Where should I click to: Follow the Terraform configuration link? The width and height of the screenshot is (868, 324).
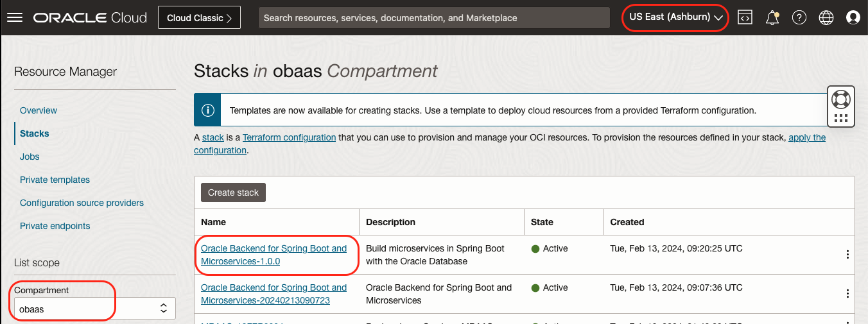click(x=289, y=137)
